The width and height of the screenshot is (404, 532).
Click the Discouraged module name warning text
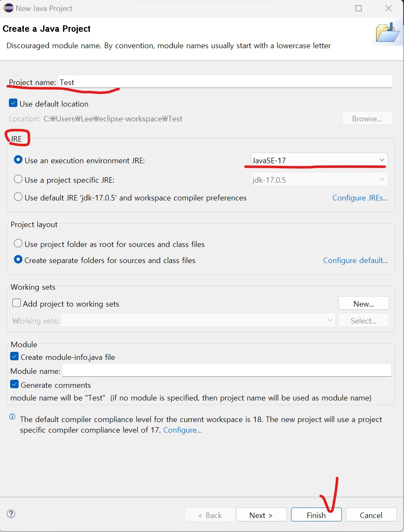pos(169,46)
